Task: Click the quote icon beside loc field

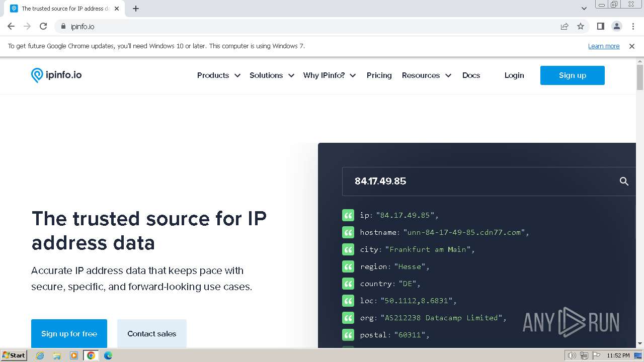Action: coord(348,301)
